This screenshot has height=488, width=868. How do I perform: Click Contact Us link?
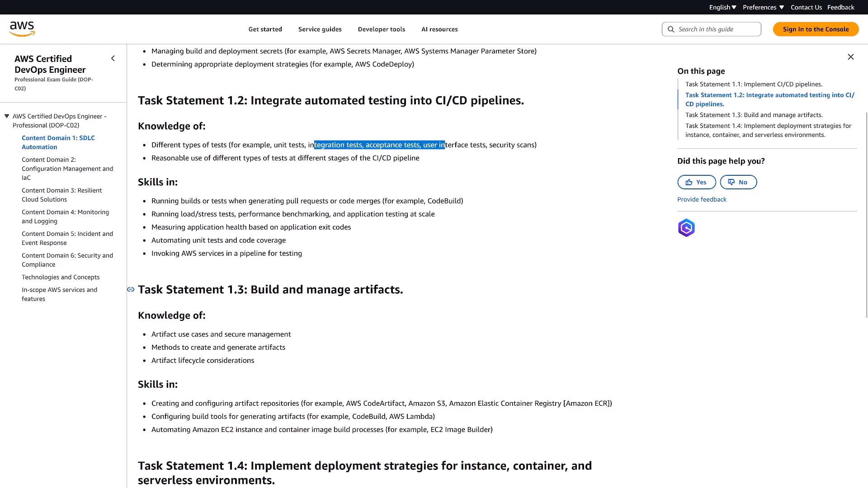coord(806,7)
